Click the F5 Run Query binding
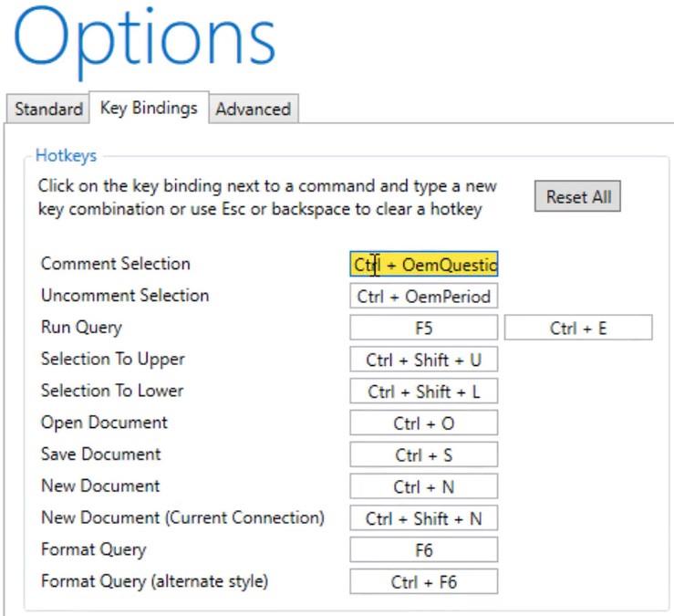Viewport: 674px width, 616px height. pos(424,328)
